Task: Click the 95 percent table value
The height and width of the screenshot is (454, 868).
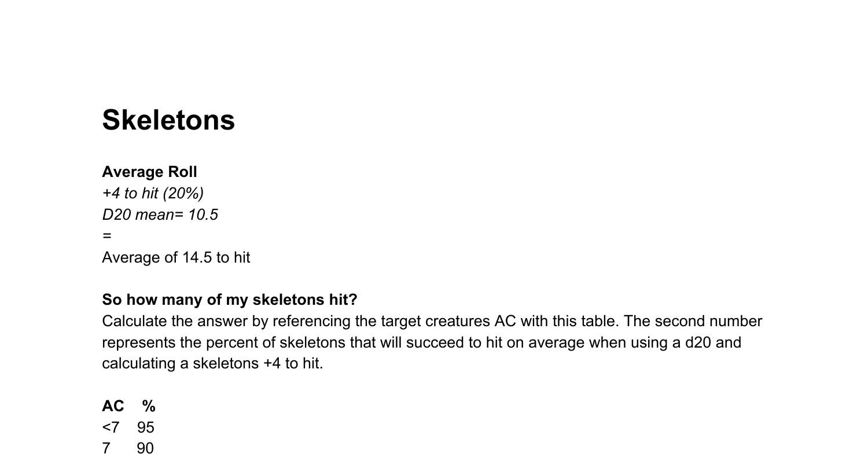Action: pos(146,427)
